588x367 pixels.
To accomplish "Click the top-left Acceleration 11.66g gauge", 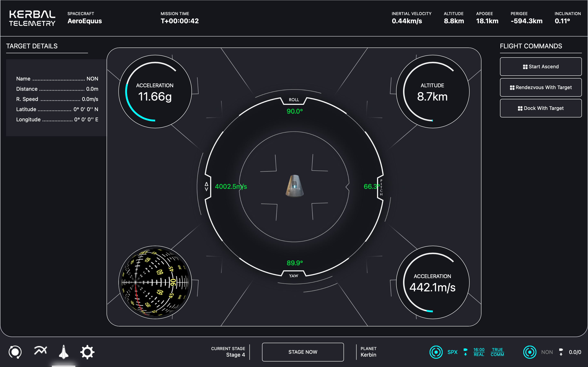I will tap(155, 92).
